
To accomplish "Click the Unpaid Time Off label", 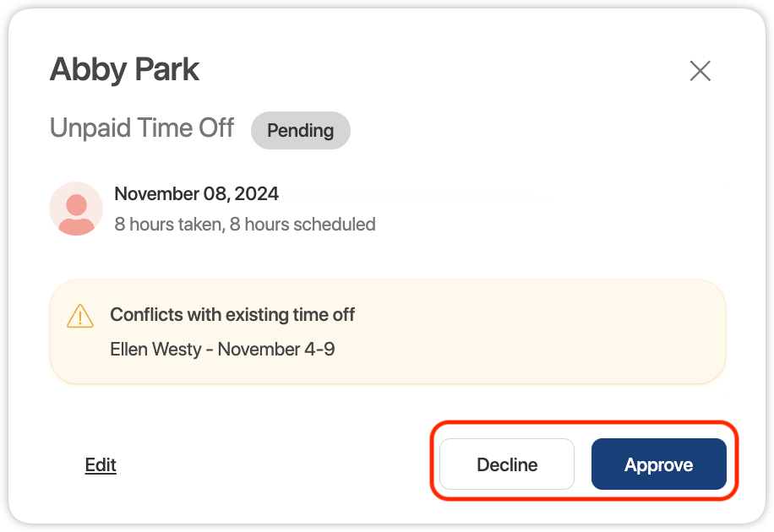I will coord(141,128).
